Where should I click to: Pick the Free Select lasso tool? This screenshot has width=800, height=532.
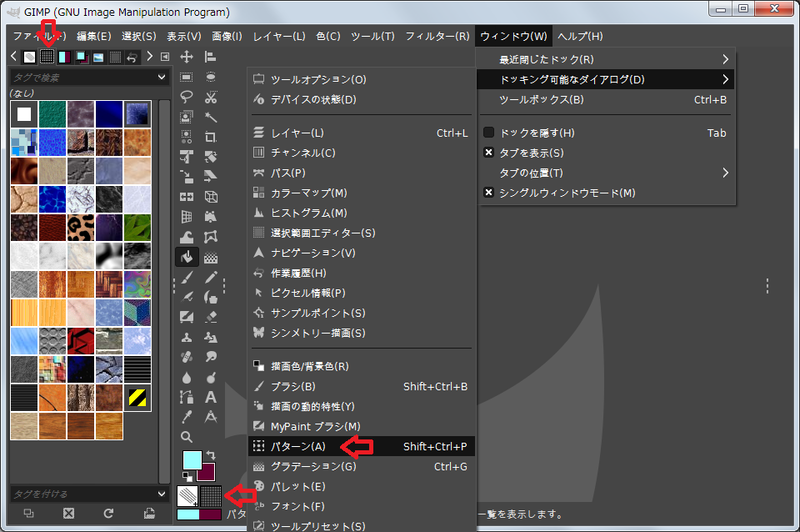tap(186, 97)
